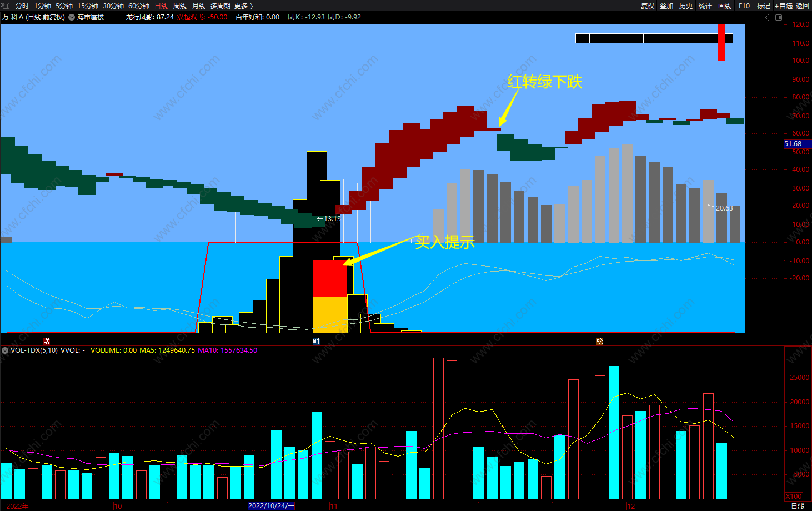Select the 15分钟 period tab
The width and height of the screenshot is (812, 511).
tap(88, 6)
